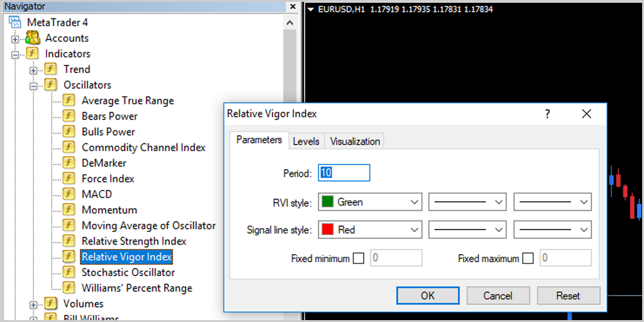The width and height of the screenshot is (644, 322).
Task: Select the Average True Range label
Action: tap(128, 101)
